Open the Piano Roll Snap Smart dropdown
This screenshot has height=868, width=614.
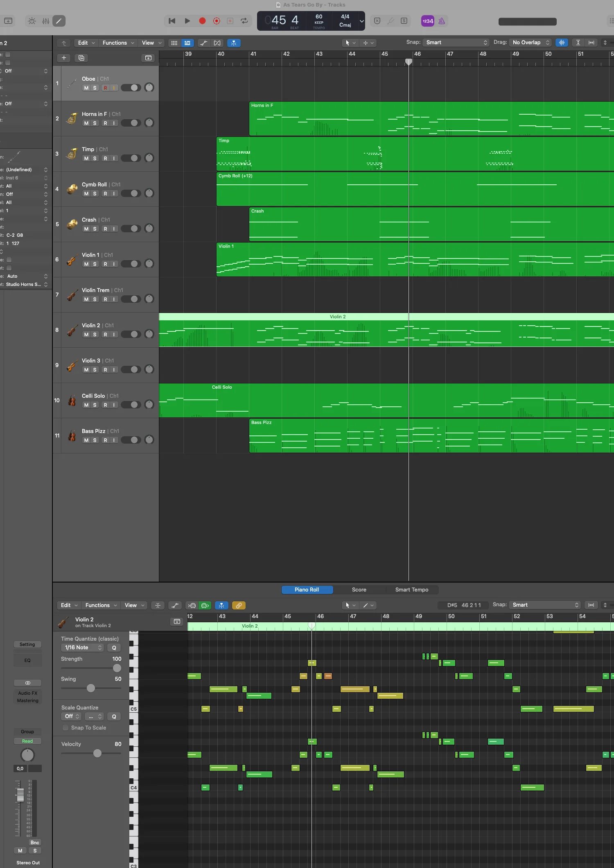546,605
